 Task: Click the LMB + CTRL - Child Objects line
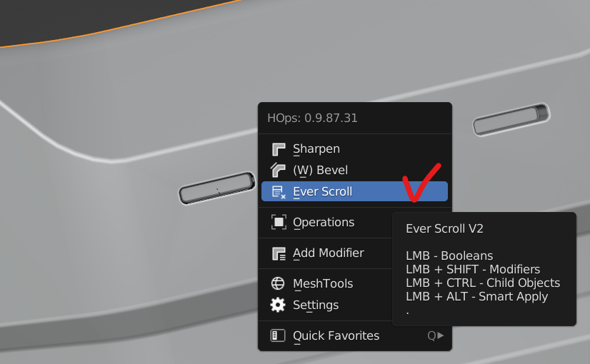tap(483, 283)
